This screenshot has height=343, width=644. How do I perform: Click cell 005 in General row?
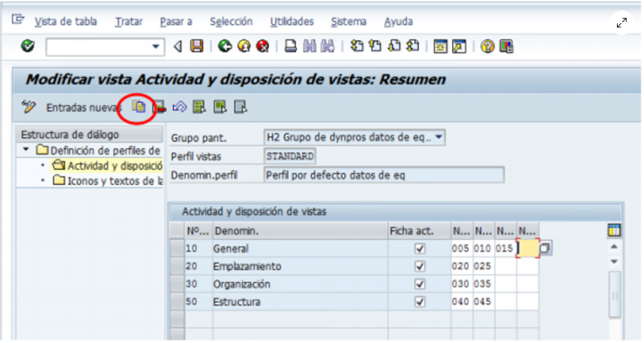pos(462,248)
